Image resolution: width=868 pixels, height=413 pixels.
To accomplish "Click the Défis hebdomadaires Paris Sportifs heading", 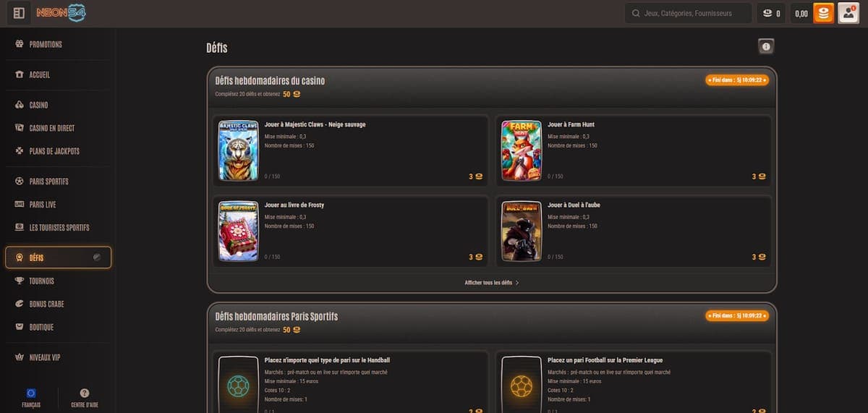I will click(x=276, y=317).
